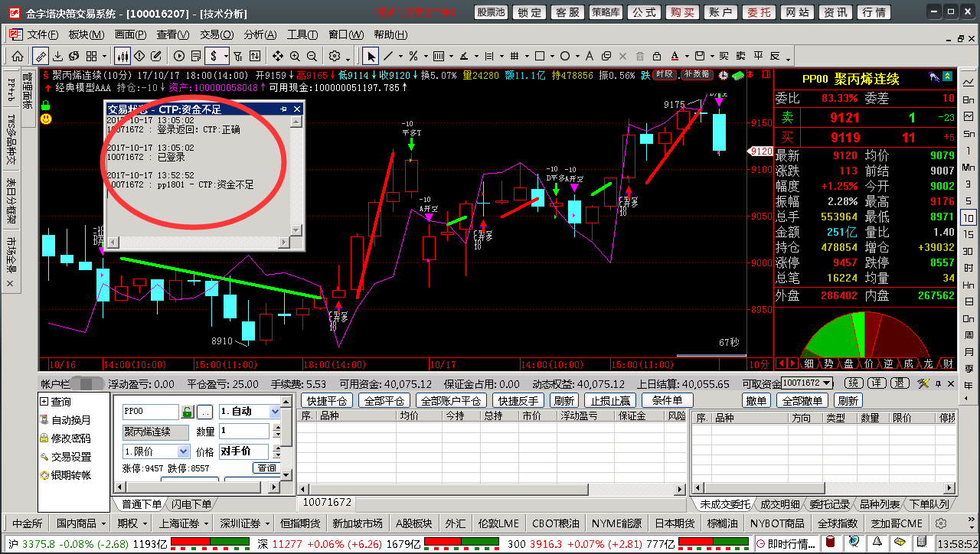Click the PP00 contract code input field
980x554 pixels.
(150, 412)
